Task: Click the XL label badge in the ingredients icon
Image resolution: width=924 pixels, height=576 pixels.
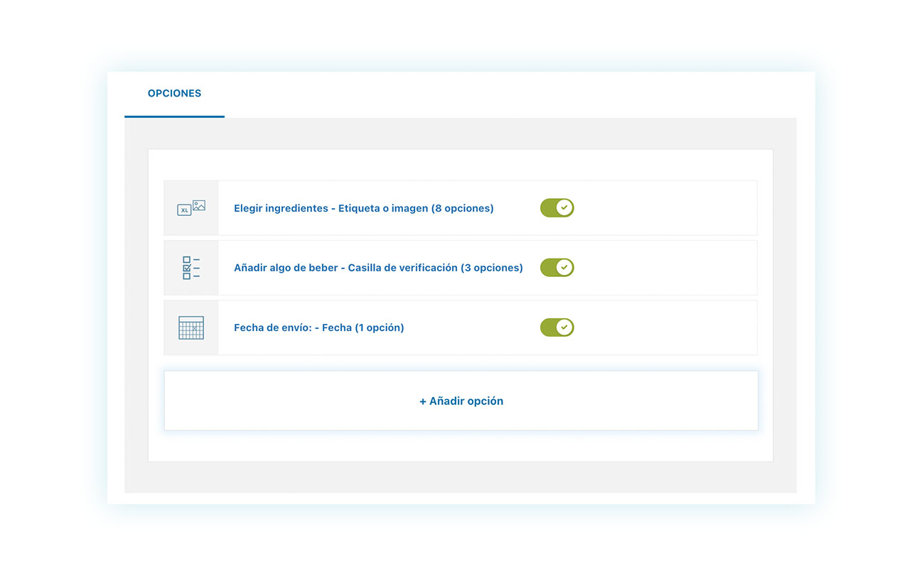Action: 184,210
